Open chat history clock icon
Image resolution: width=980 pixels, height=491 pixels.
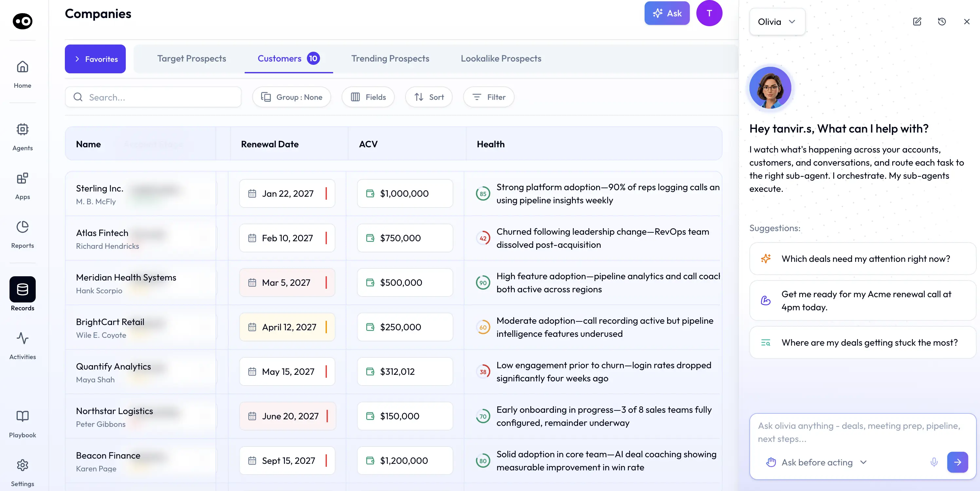tap(942, 22)
